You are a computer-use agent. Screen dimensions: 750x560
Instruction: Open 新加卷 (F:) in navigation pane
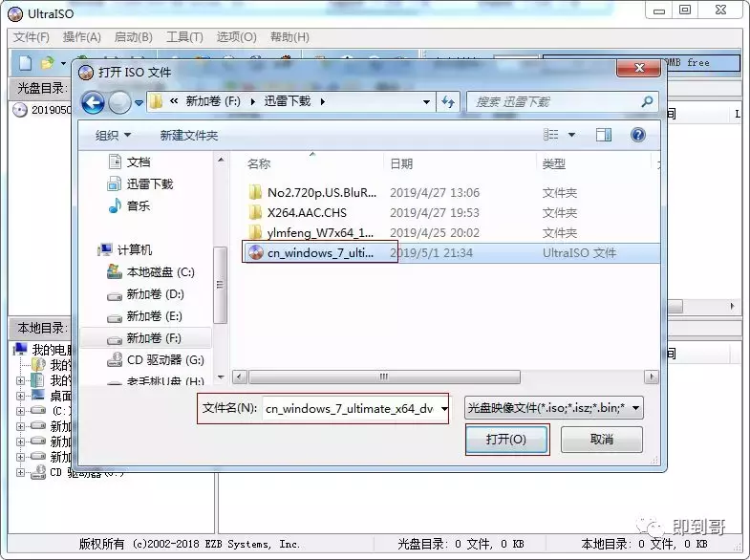coord(145,338)
